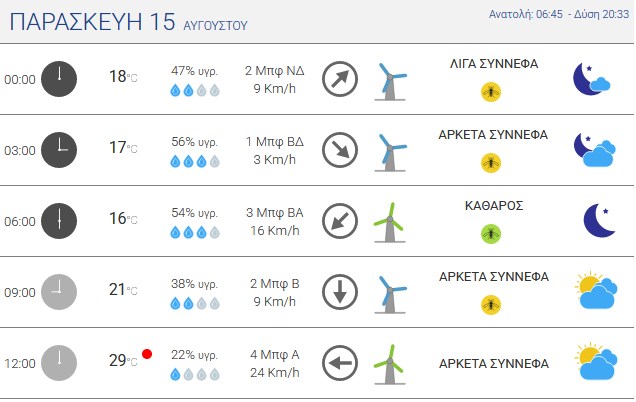This screenshot has width=636, height=402.
Task: Click the northeast wind arrow at 00:00
Action: (x=340, y=79)
